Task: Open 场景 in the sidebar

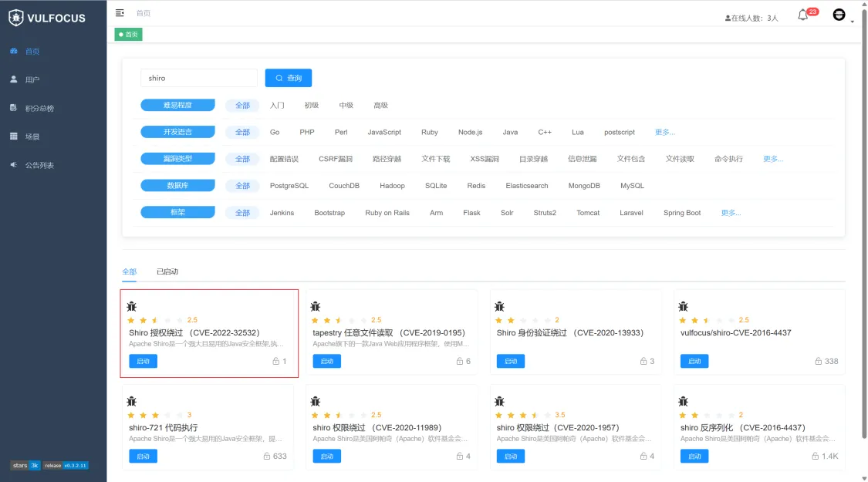Action: (x=32, y=137)
